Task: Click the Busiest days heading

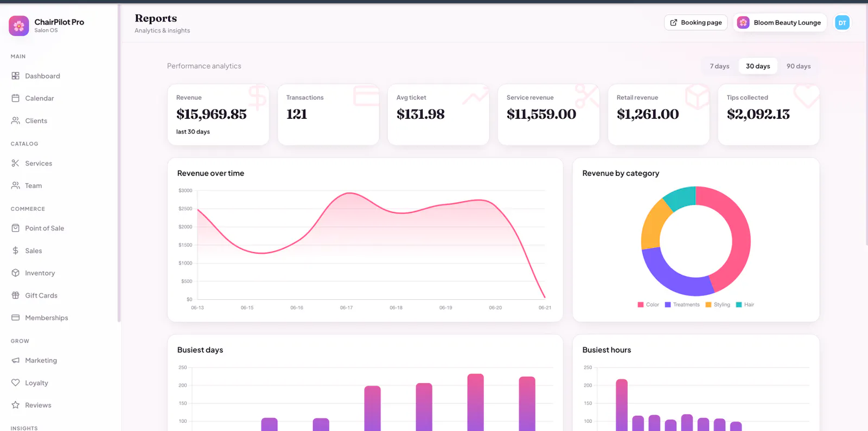Action: pyautogui.click(x=200, y=350)
